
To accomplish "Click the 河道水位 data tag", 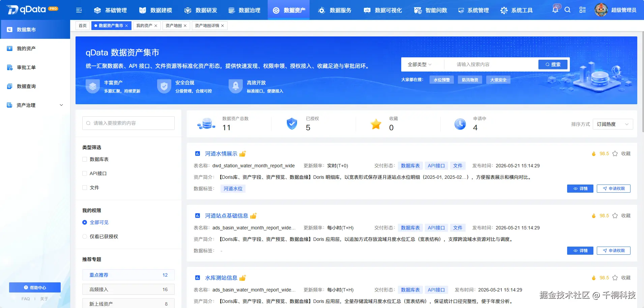I will (233, 189).
